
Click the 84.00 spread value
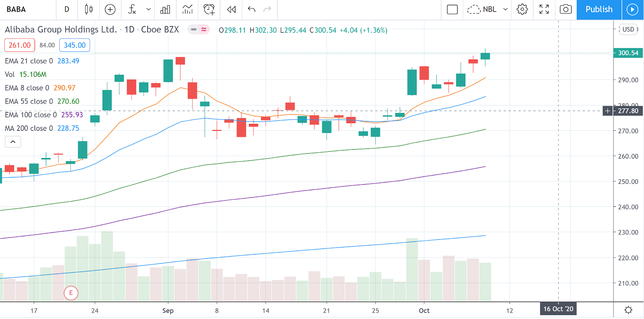pyautogui.click(x=47, y=45)
